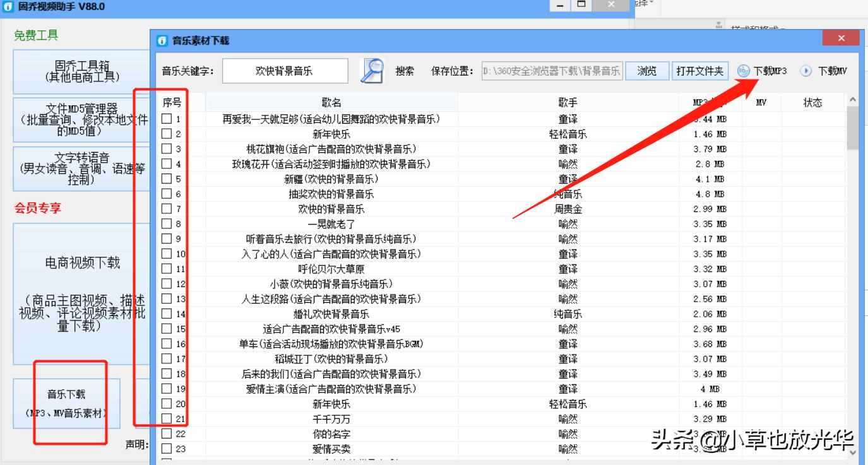Viewport: 868px width, 465px height.
Task: Select checkbox for 欢快的背景音乐 by 周贵金
Action: [x=167, y=209]
